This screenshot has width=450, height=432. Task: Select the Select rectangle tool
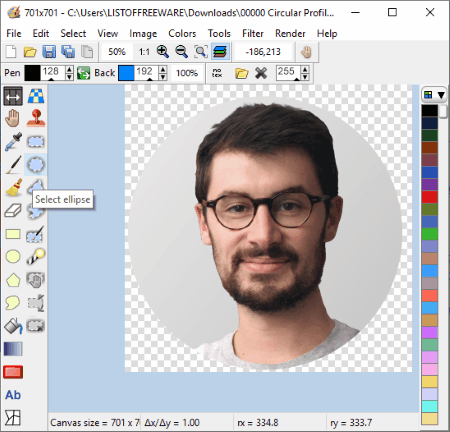coord(36,142)
